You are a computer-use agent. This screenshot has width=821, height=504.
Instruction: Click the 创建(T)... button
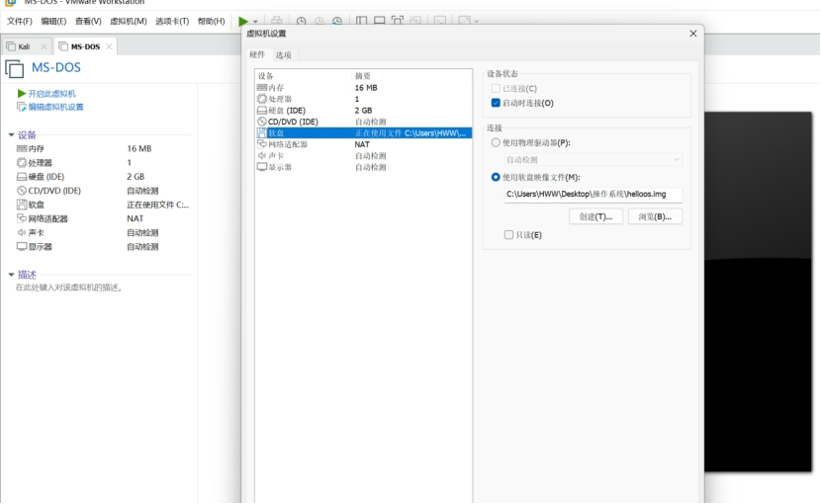pyautogui.click(x=595, y=216)
